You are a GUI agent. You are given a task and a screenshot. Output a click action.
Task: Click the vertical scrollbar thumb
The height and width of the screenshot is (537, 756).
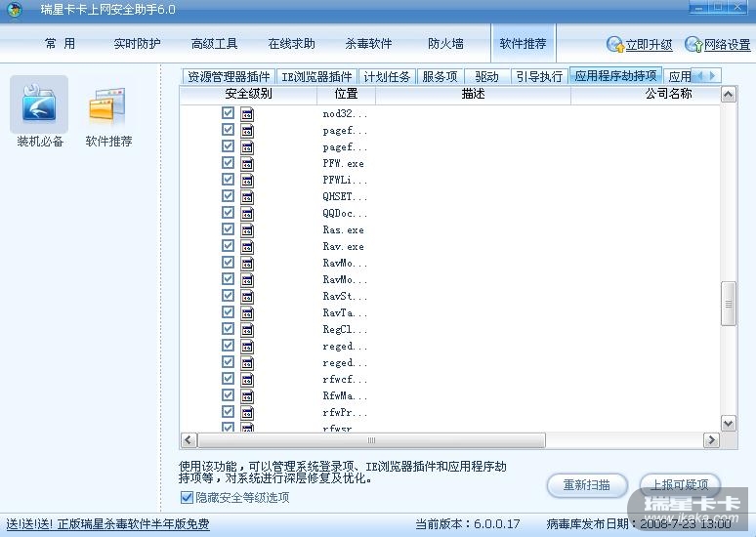tap(728, 305)
